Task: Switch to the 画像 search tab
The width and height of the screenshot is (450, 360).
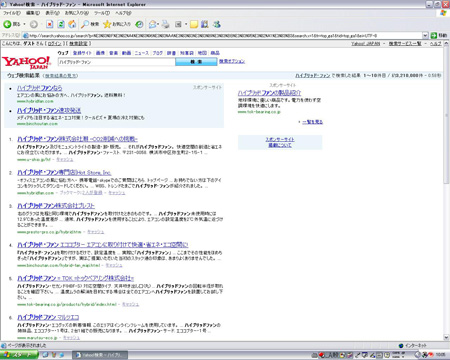Action: (x=100, y=53)
